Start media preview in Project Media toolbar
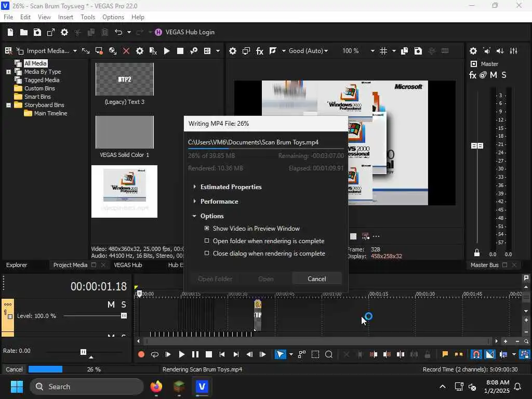Viewport: 532px width, 399px height. (167, 51)
